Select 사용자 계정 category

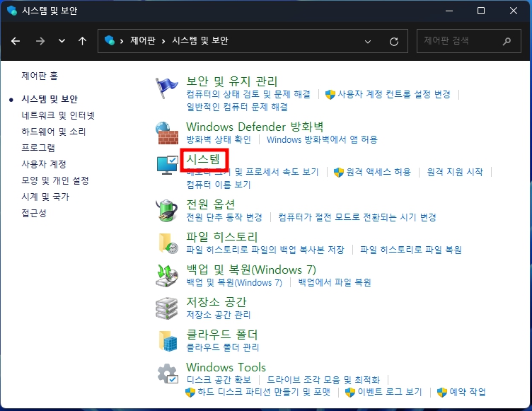(44, 164)
